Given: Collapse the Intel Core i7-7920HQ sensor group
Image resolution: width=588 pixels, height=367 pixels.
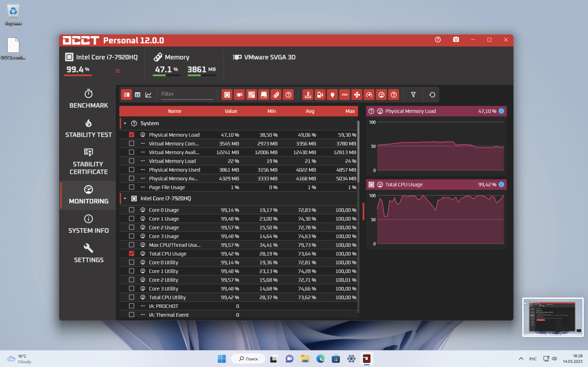Looking at the screenshot, I should point(125,199).
